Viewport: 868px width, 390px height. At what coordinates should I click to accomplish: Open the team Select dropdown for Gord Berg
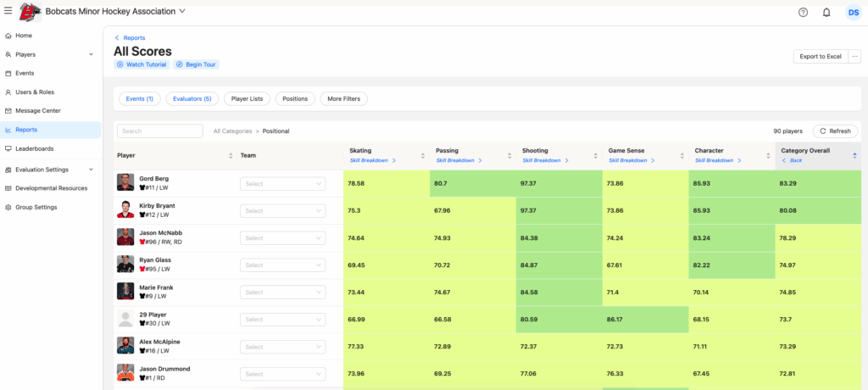282,183
